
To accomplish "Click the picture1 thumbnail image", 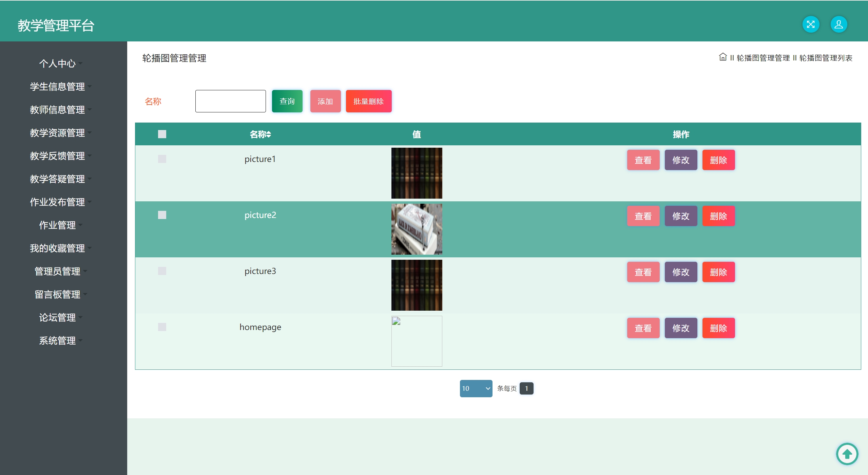I will [x=417, y=173].
